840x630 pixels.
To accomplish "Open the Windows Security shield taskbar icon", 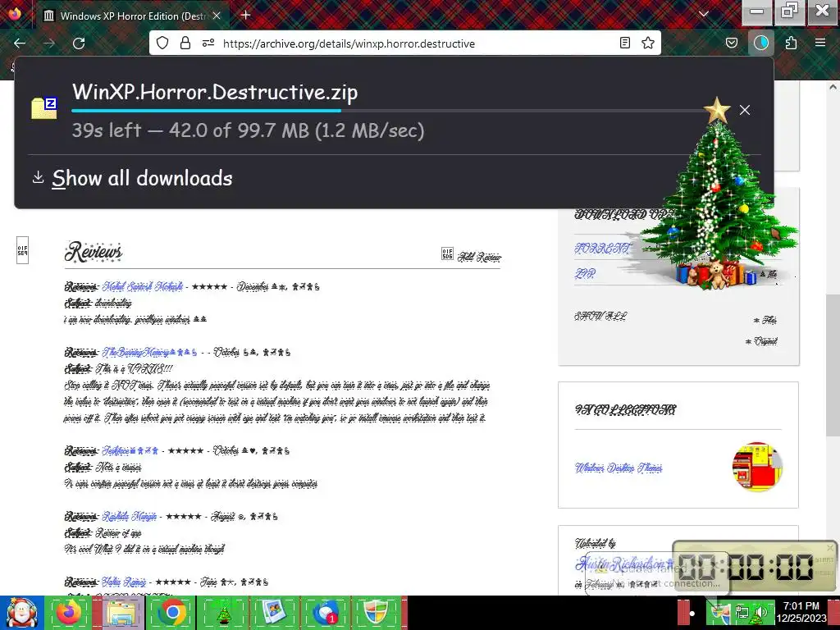I will coord(376,612).
